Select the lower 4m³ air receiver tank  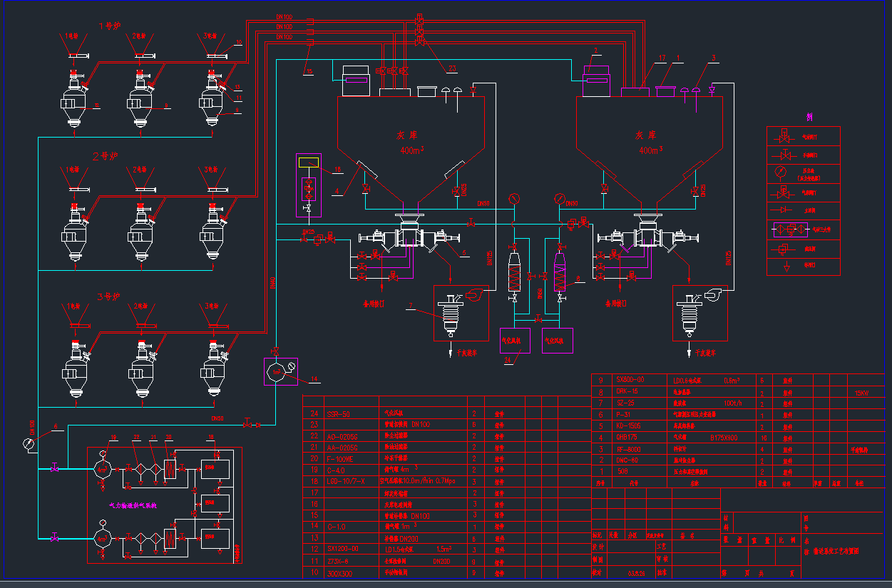click(x=104, y=538)
